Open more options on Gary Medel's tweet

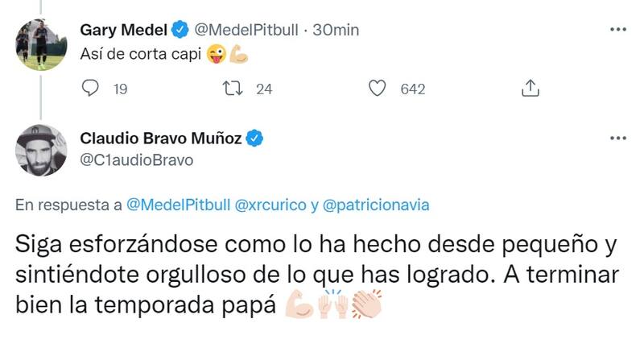[x=618, y=30]
